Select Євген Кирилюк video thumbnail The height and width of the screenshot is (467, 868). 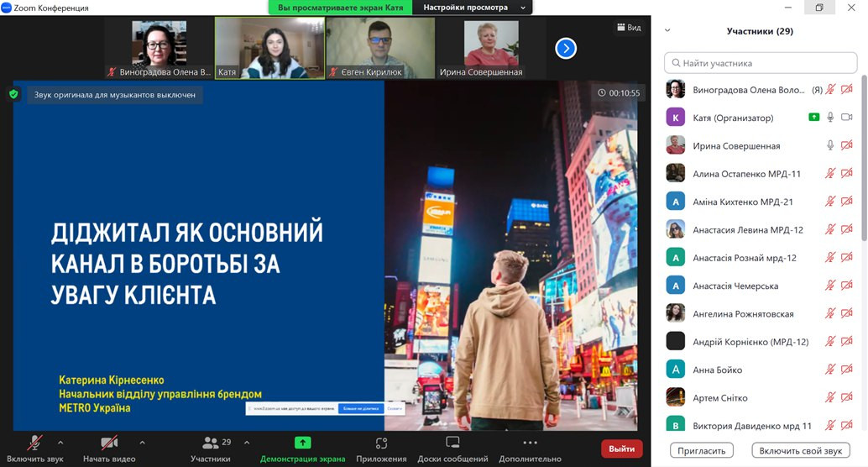coord(381,48)
